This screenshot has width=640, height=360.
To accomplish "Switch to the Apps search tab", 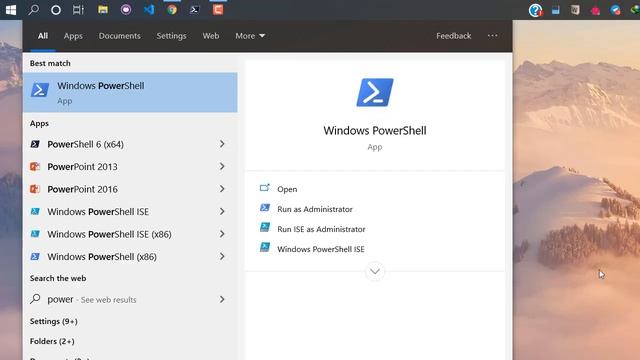I will point(73,36).
